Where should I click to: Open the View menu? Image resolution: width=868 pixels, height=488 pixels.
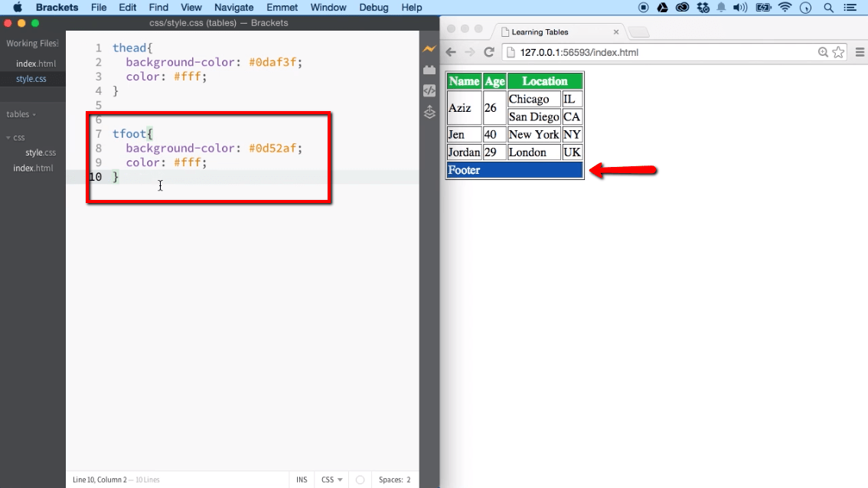coord(191,7)
